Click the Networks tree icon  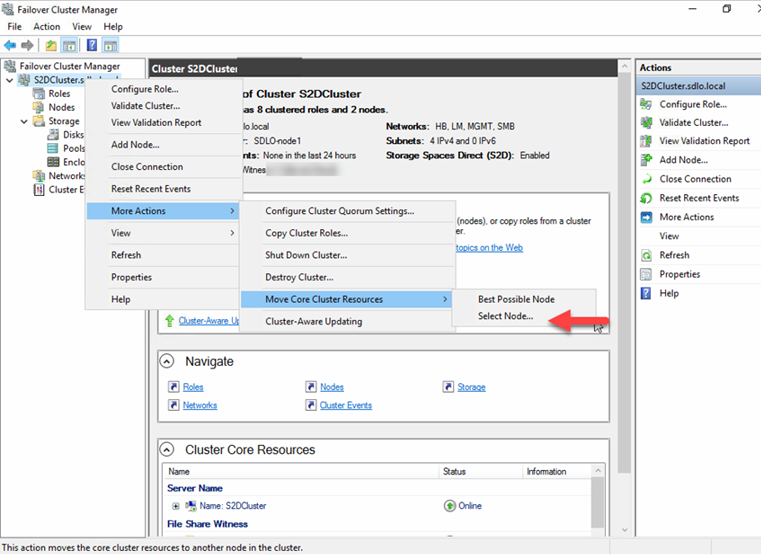coord(39,176)
